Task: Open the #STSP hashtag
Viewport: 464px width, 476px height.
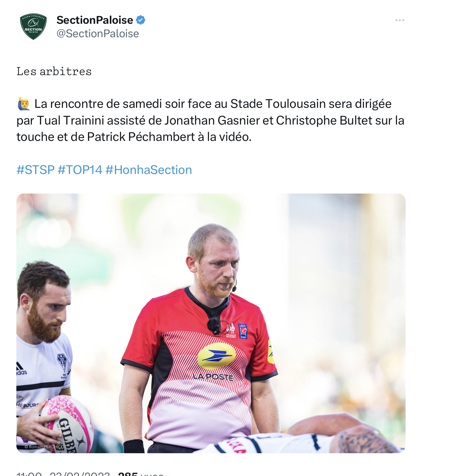Action: (x=35, y=170)
